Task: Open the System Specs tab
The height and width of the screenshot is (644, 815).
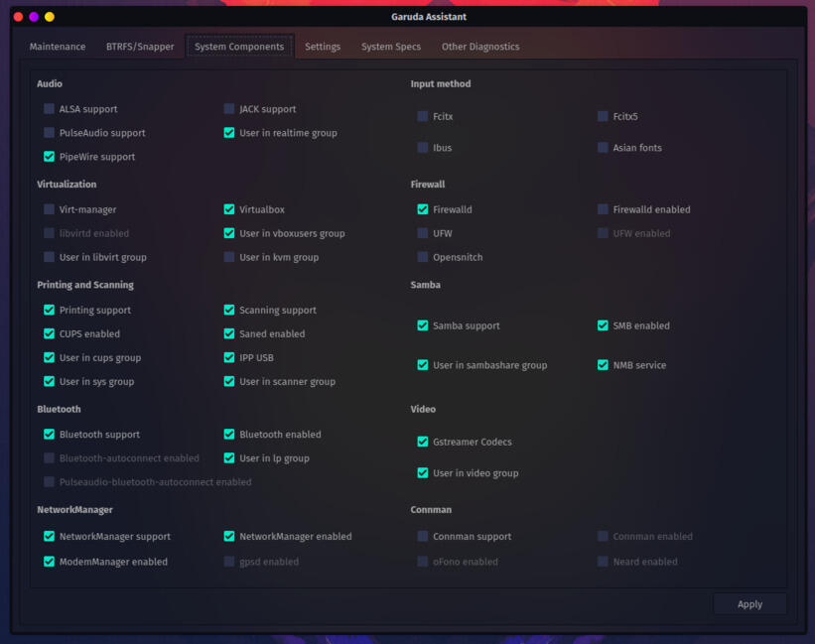Action: (391, 47)
